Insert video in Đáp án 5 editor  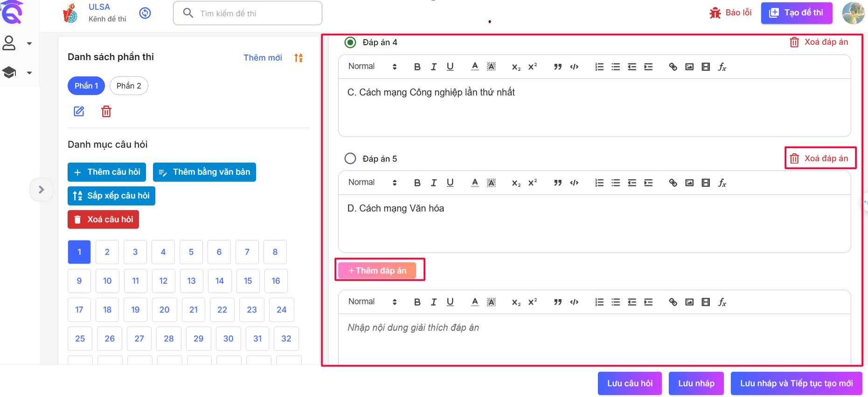(706, 183)
